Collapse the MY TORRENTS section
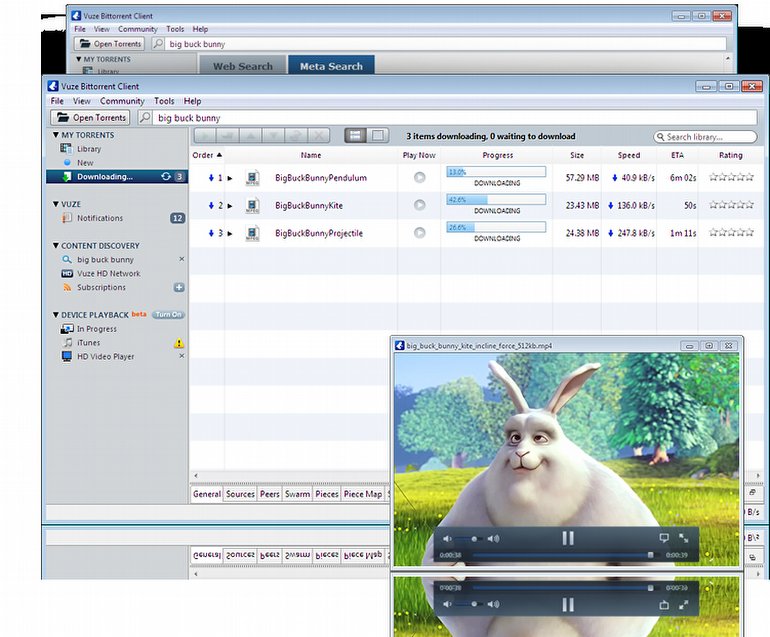The height and width of the screenshot is (637, 770). point(55,135)
